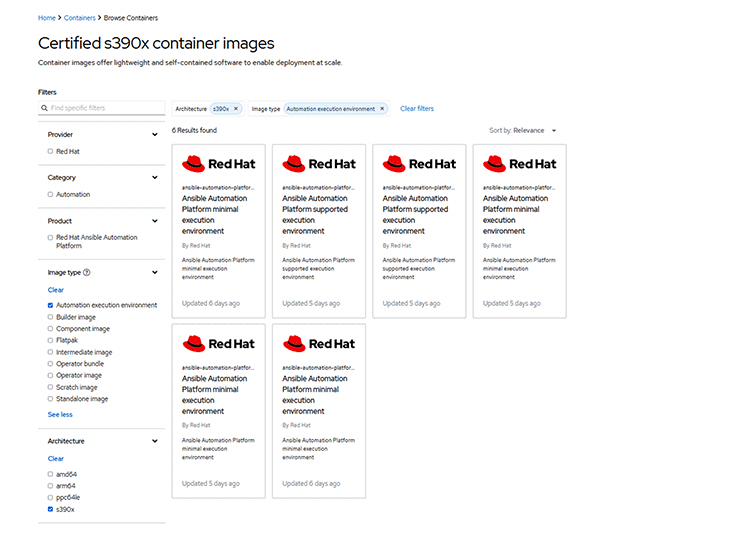Remove the s390x architecture filter chip

236,109
